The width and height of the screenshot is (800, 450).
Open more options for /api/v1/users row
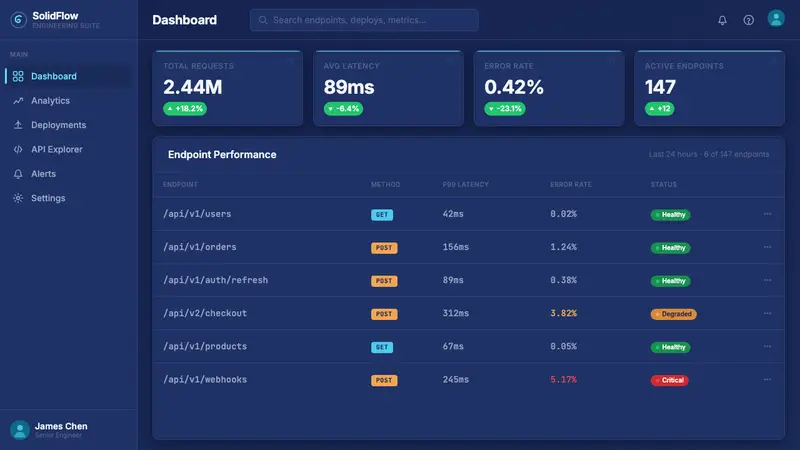pos(767,214)
